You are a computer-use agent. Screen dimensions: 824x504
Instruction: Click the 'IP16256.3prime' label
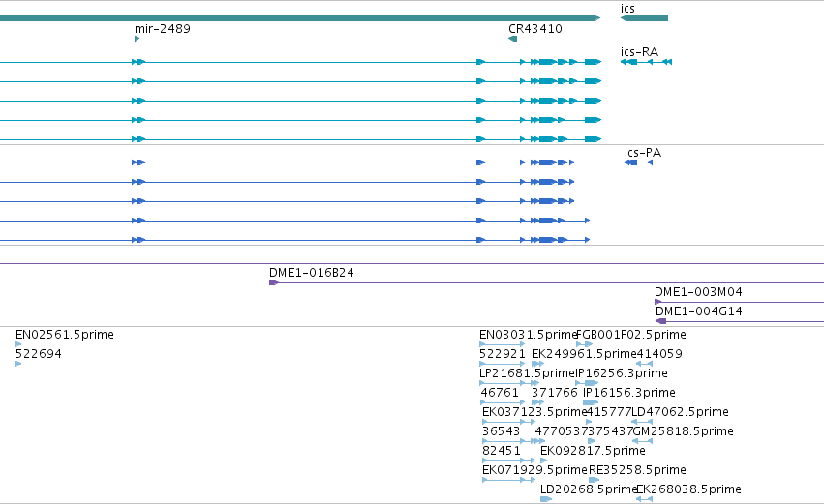click(x=622, y=373)
